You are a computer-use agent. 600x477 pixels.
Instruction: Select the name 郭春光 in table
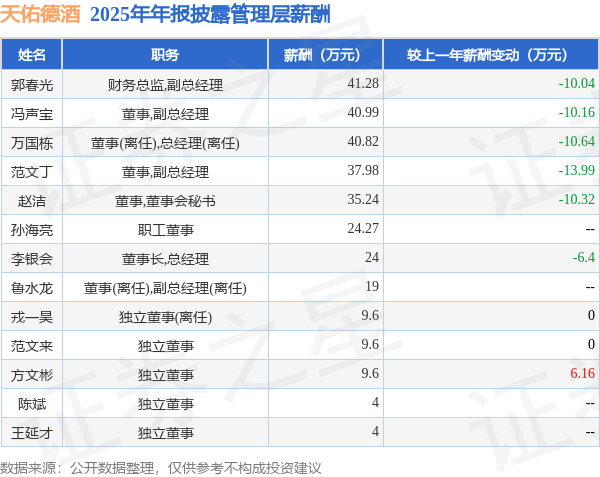(x=32, y=85)
